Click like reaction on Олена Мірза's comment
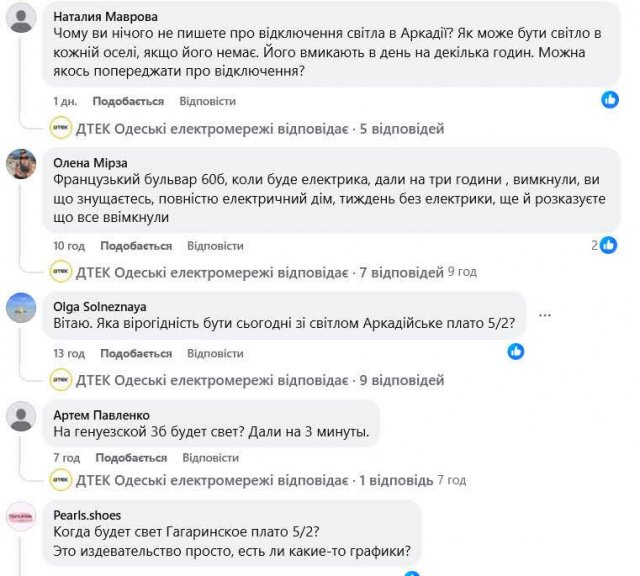Image resolution: width=640 pixels, height=576 pixels. 608,245
